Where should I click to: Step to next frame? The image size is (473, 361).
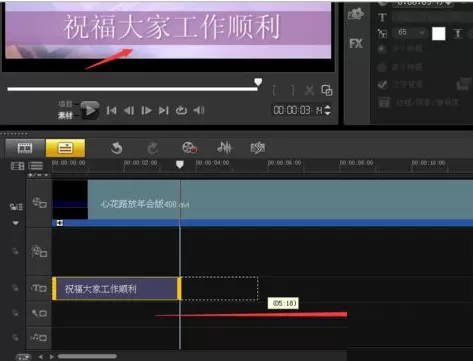pos(146,110)
